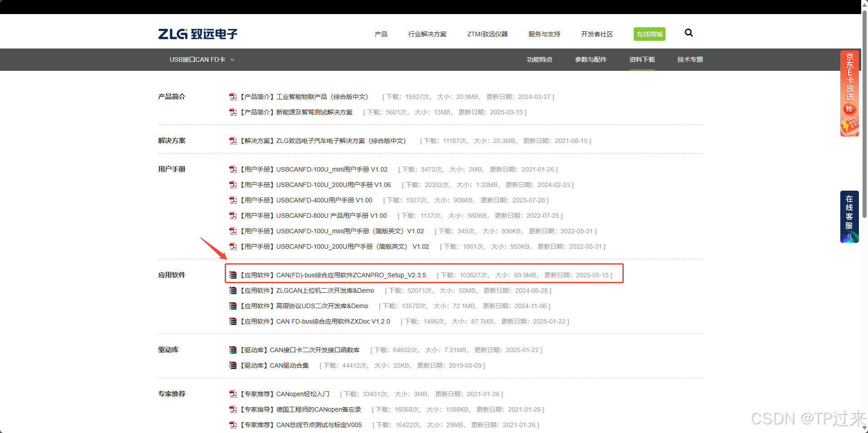Open the 开发者社区 menu

point(597,34)
